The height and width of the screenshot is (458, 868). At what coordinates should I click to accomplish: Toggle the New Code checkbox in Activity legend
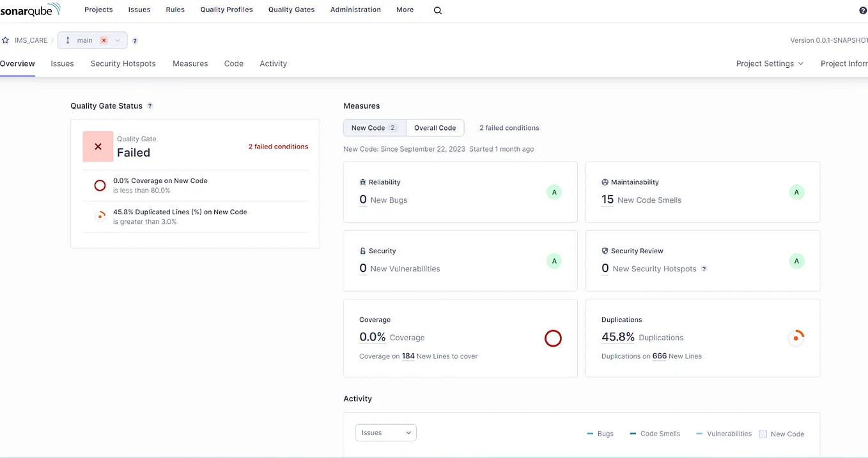(x=763, y=434)
